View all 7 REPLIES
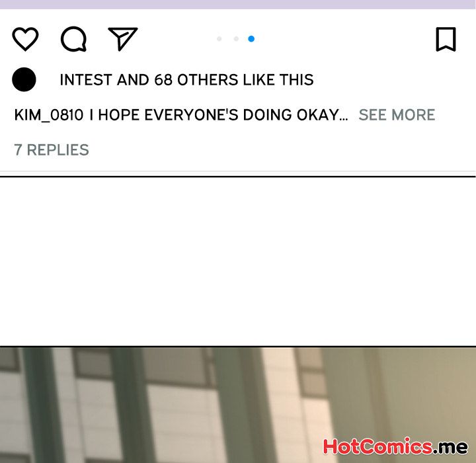Viewport: 476px width, 463px height. coord(52,149)
